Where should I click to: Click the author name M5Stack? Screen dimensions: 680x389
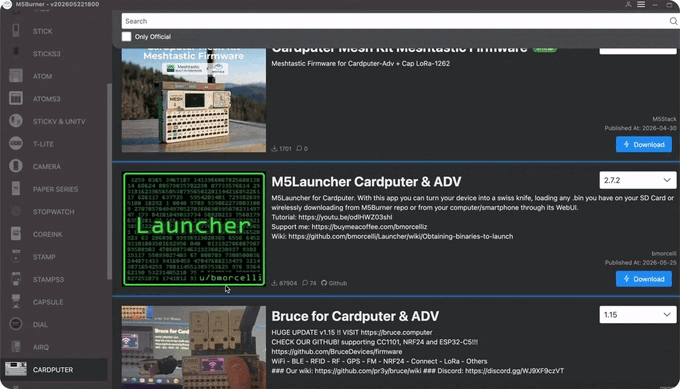pyautogui.click(x=664, y=119)
